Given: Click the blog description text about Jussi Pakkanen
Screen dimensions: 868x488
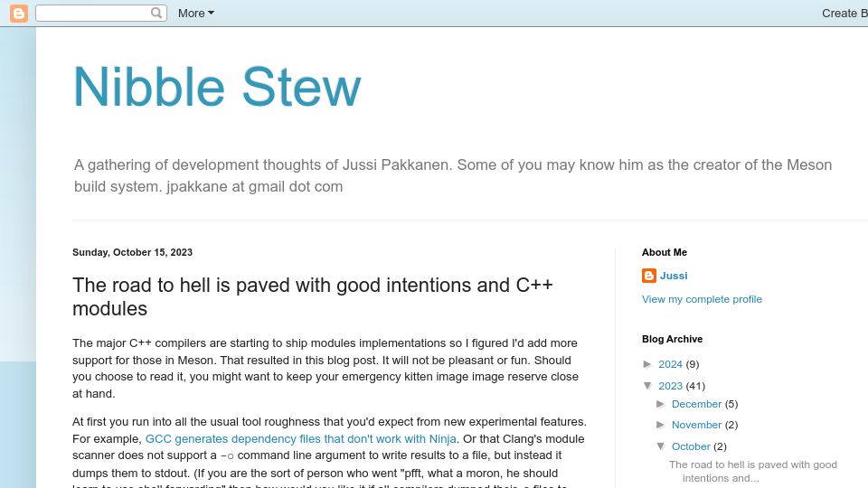Looking at the screenshot, I should tap(453, 175).
